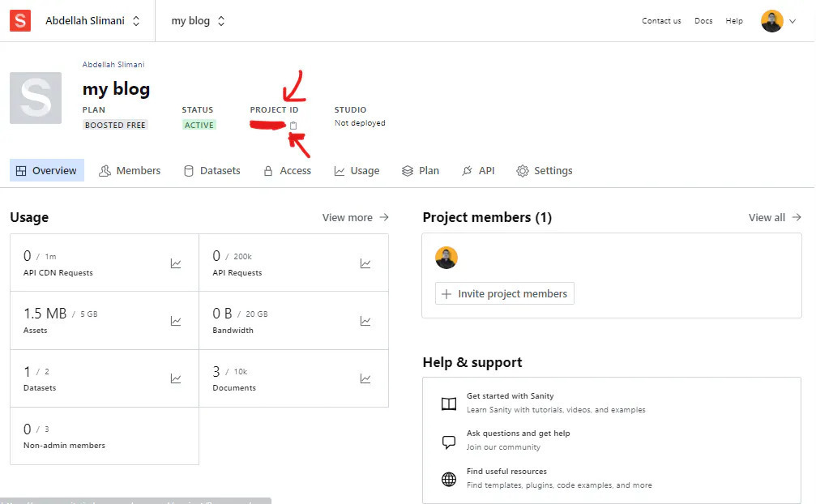Click the Sanity logo in the top-left corner
Screen dimensions: 816x504
pyautogui.click(x=19, y=20)
